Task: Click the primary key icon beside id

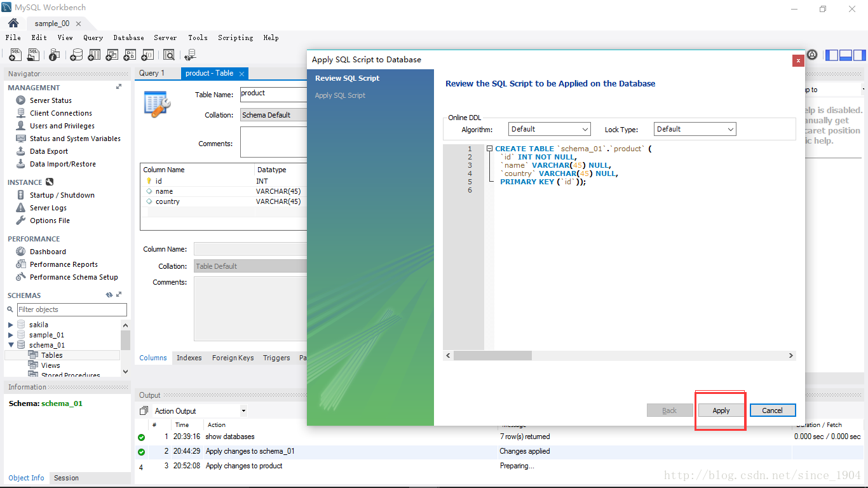Action: (x=149, y=181)
